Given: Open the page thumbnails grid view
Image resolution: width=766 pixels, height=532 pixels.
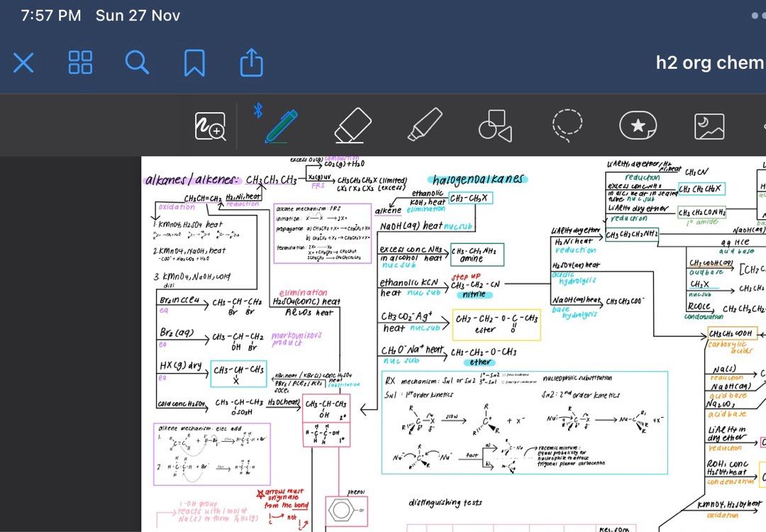Looking at the screenshot, I should [x=80, y=62].
